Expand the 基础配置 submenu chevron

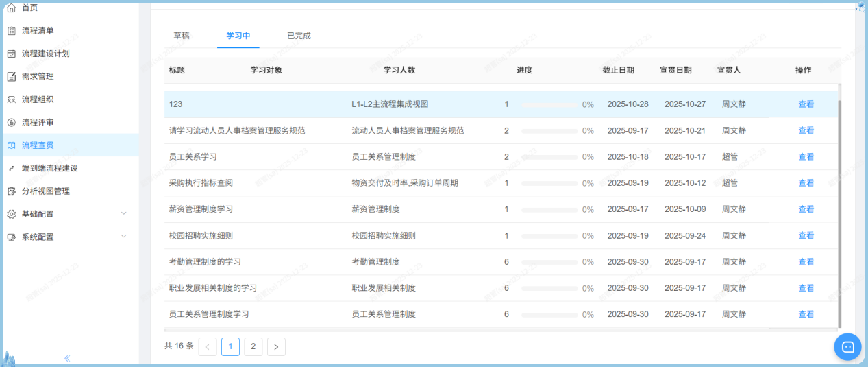pos(124,213)
